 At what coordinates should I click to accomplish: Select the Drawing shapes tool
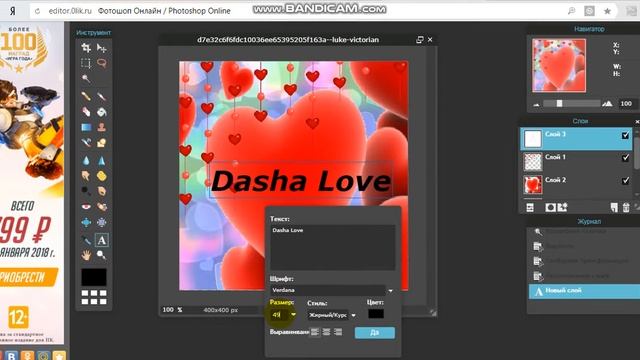pyautogui.click(x=102, y=142)
